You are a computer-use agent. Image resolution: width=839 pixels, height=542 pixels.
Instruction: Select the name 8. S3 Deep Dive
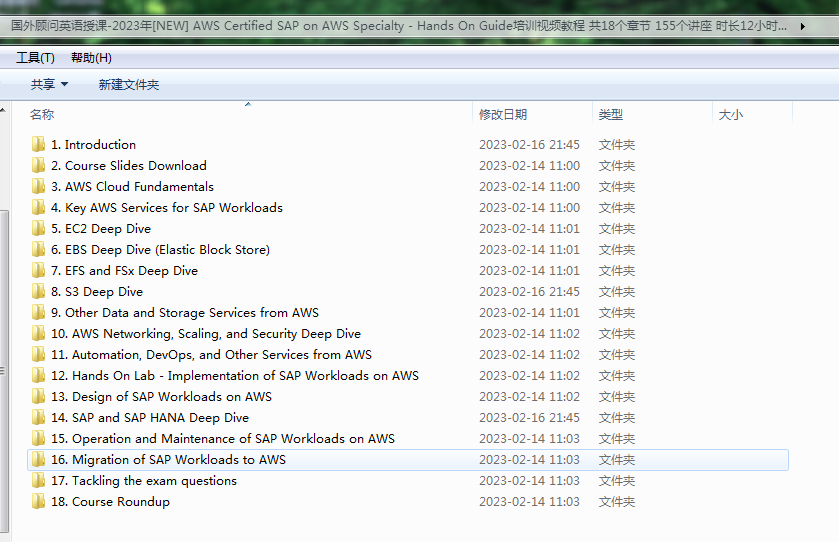97,292
